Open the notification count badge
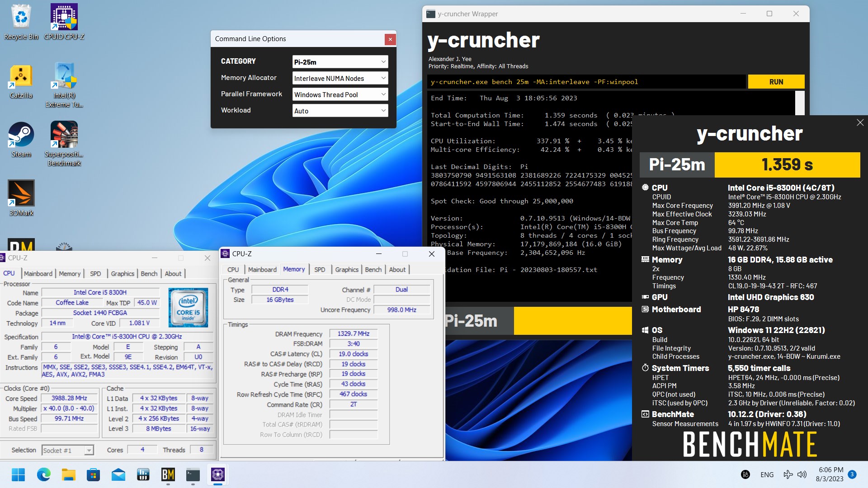 click(x=852, y=474)
